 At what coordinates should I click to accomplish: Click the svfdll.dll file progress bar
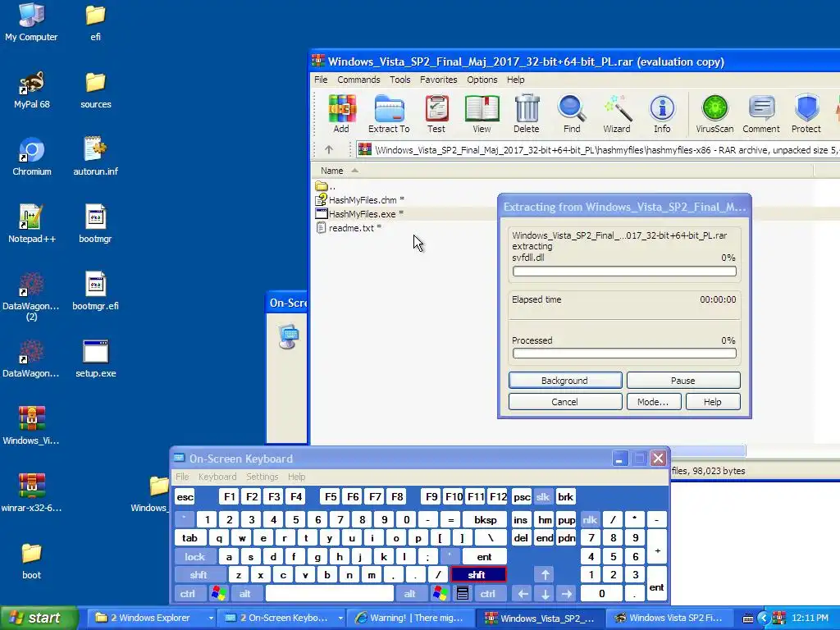pyautogui.click(x=624, y=271)
